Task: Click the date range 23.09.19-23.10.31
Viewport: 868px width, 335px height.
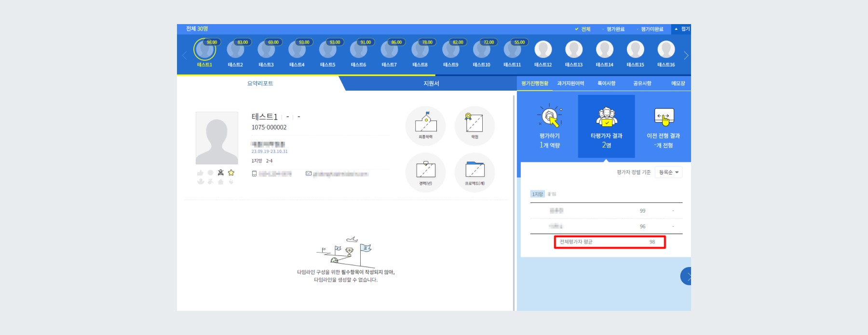Action: pyautogui.click(x=270, y=151)
